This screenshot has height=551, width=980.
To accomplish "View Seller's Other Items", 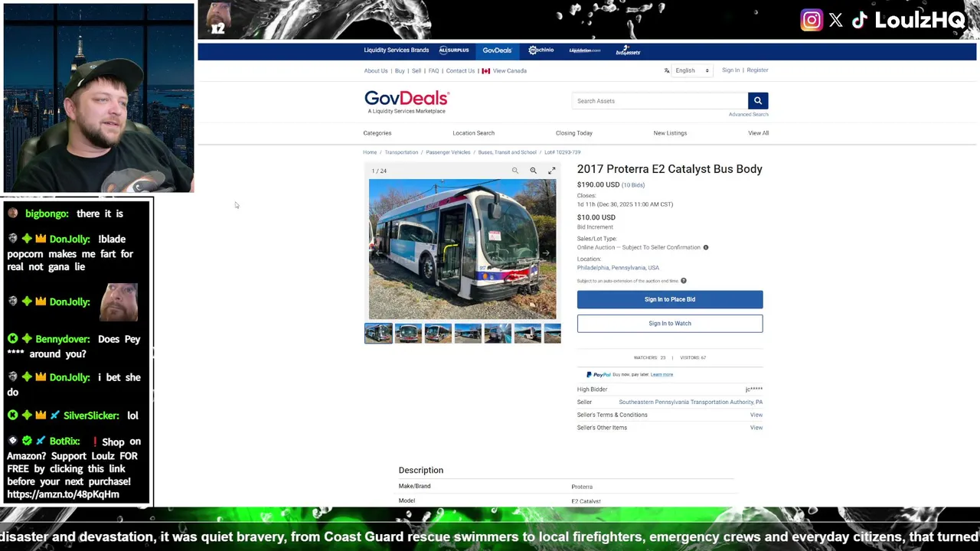I will coord(756,428).
